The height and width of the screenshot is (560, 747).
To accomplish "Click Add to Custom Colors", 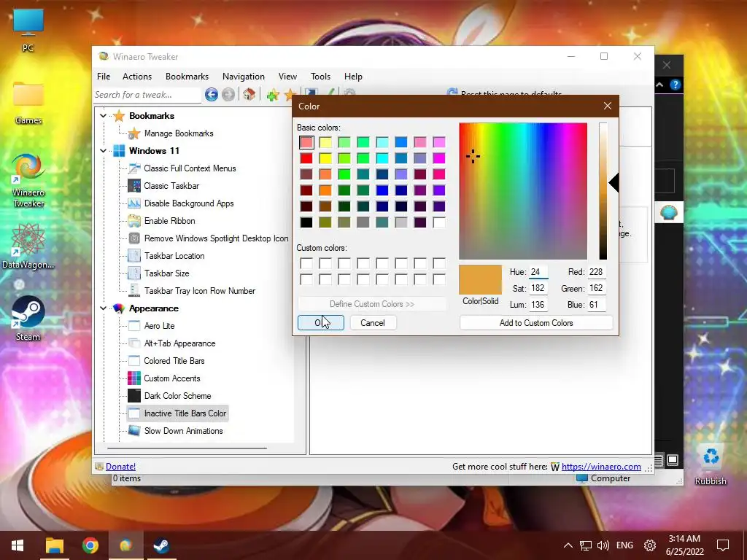I will [x=536, y=323].
